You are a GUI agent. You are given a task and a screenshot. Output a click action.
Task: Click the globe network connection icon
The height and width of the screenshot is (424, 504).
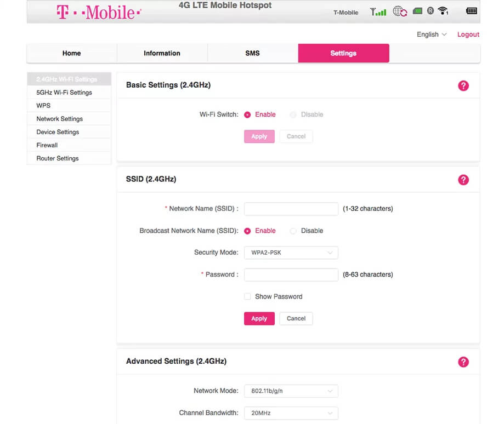coord(400,12)
